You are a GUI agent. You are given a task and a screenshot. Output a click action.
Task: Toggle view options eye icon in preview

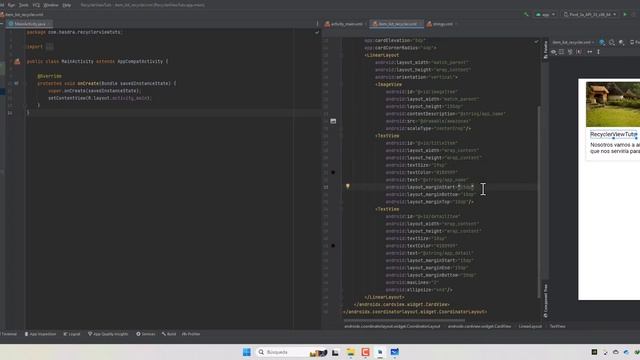553,52
